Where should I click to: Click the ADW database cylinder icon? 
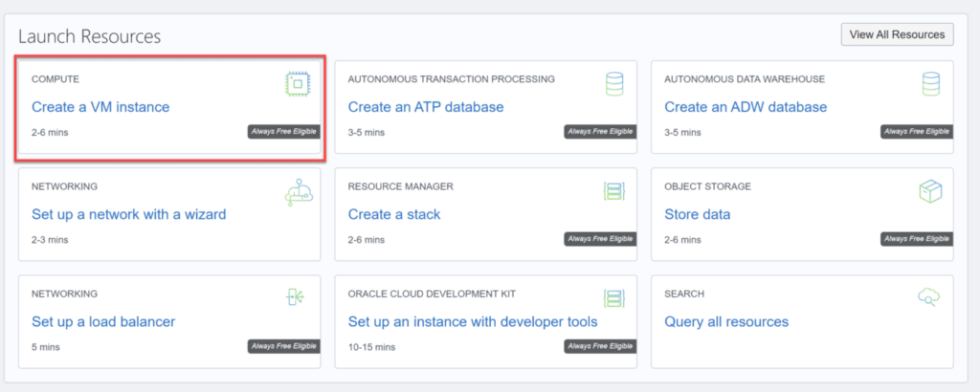click(930, 84)
